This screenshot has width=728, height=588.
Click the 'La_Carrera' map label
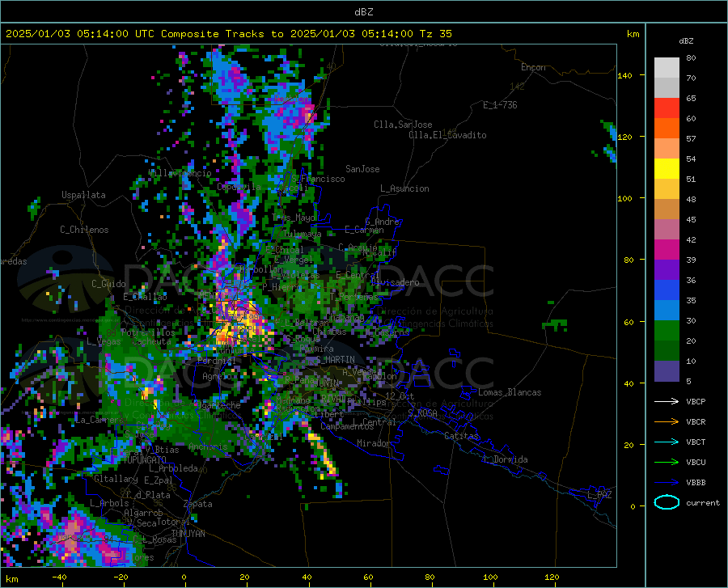click(99, 420)
